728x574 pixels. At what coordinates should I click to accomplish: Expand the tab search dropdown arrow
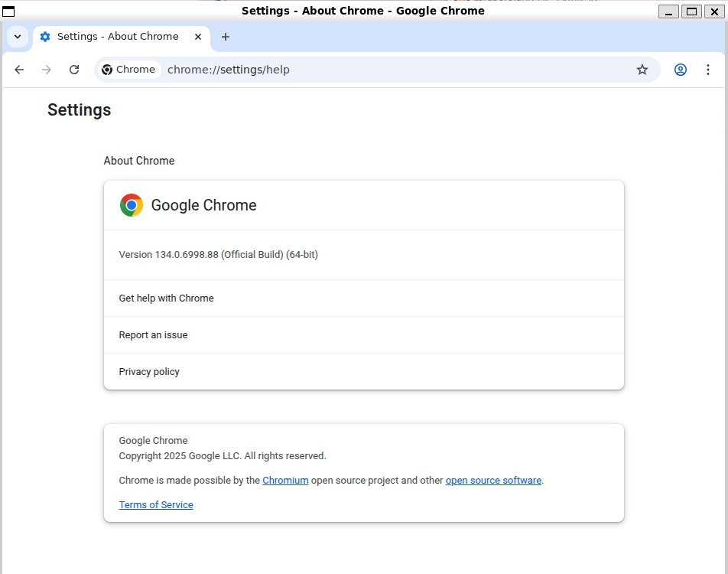(18, 37)
